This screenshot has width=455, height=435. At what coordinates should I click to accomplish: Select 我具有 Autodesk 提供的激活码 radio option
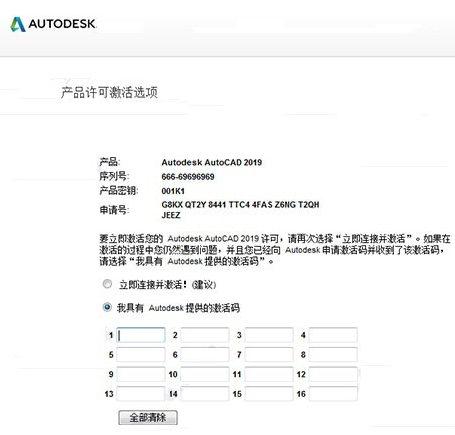tap(107, 307)
